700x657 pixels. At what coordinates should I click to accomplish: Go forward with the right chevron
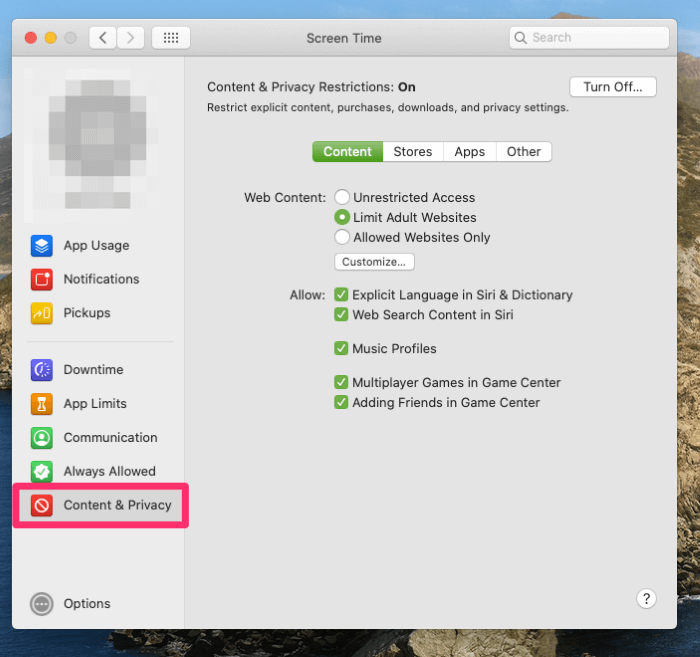(x=130, y=38)
